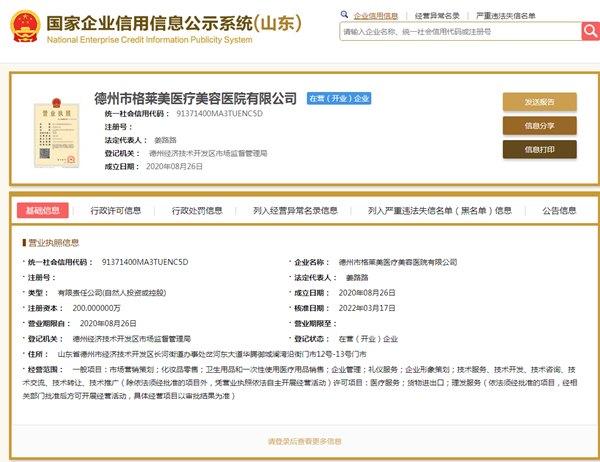Click the 经营范围 business scope paragraph
Image resolution: width=600 pixels, height=462 pixels.
[300, 382]
